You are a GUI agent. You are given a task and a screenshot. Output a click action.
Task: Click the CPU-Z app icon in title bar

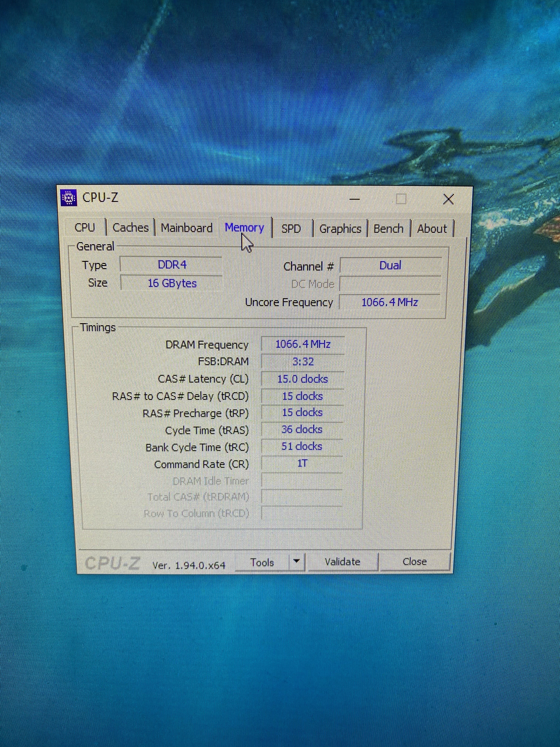tap(69, 197)
